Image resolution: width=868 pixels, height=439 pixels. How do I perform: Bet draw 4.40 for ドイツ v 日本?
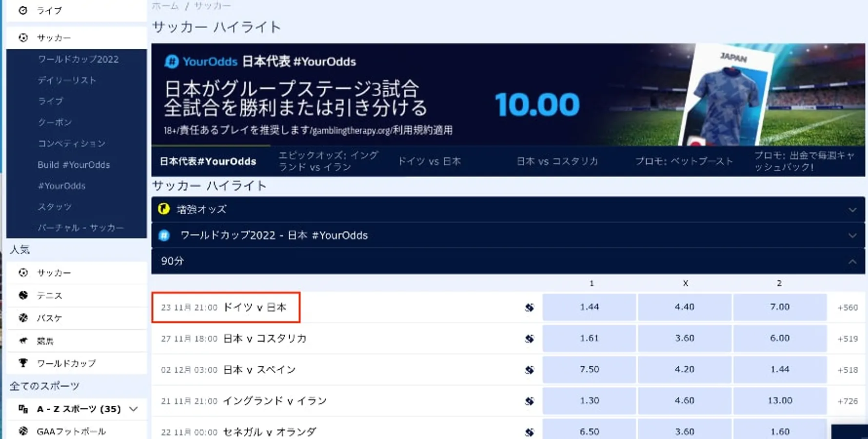tap(684, 307)
